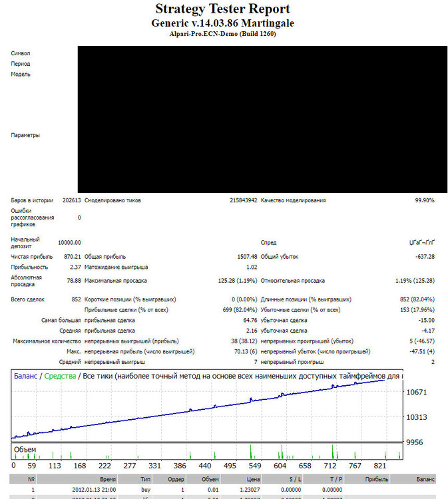Screen dimensions: 448x499
Task: Click the bars in history value 202613
Action: tap(72, 200)
